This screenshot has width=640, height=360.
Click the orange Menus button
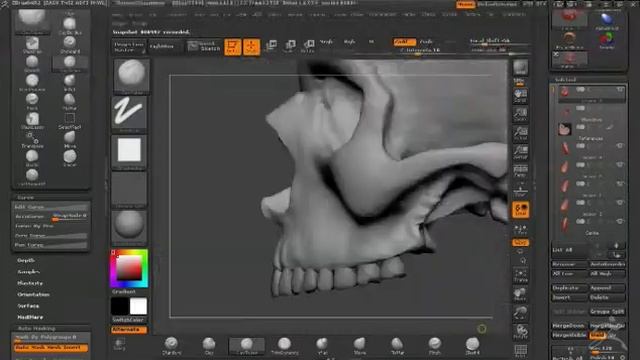465,4
